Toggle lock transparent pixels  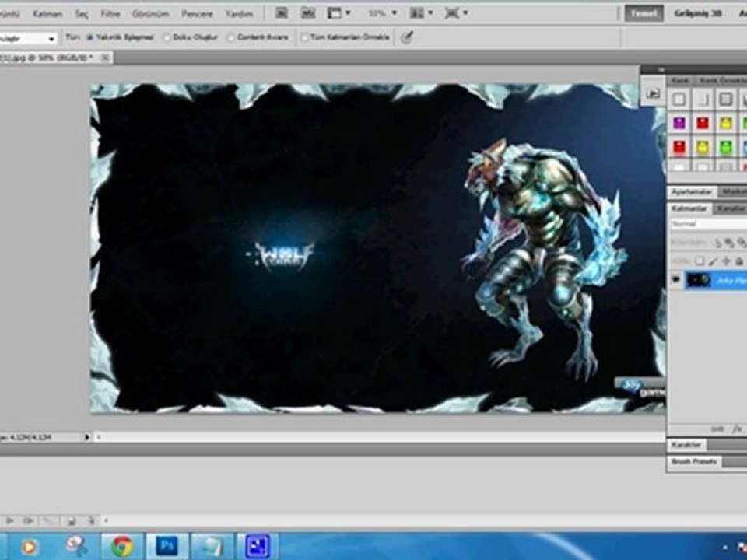coord(700,261)
